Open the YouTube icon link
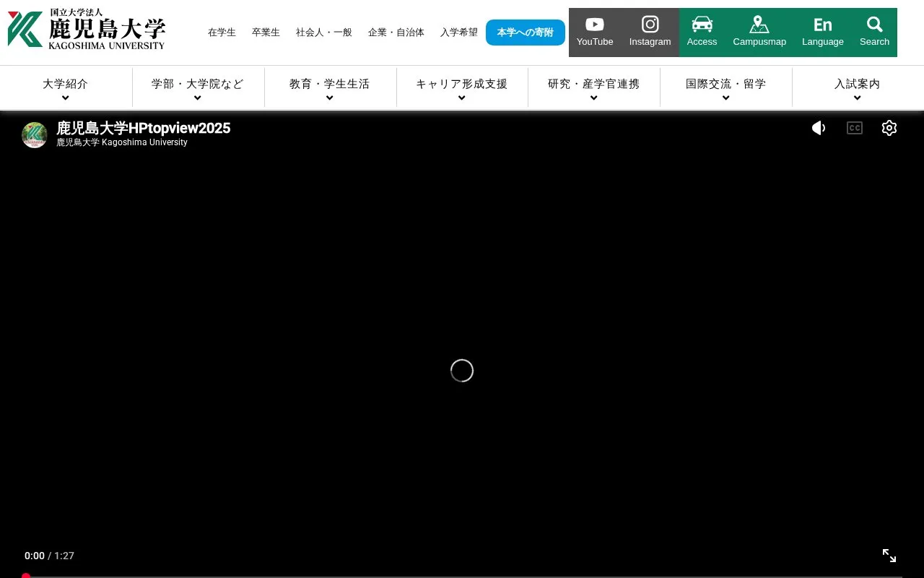 [x=595, y=33]
